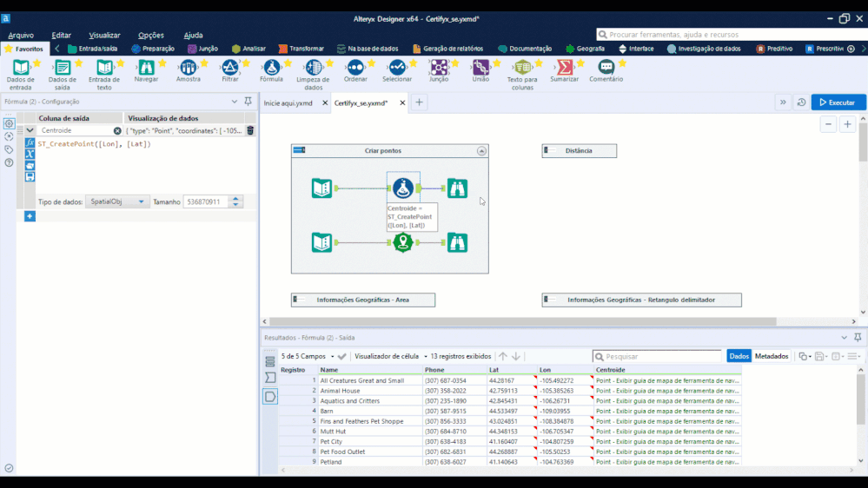Open the Opções menu
868x488 pixels.
click(x=150, y=35)
